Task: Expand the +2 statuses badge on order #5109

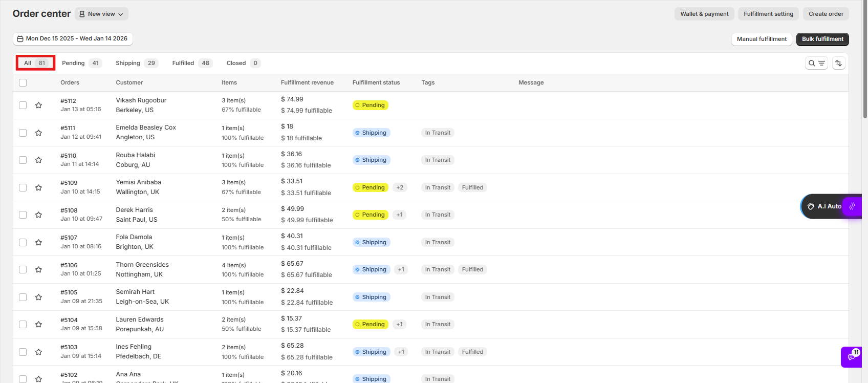Action: (x=400, y=187)
